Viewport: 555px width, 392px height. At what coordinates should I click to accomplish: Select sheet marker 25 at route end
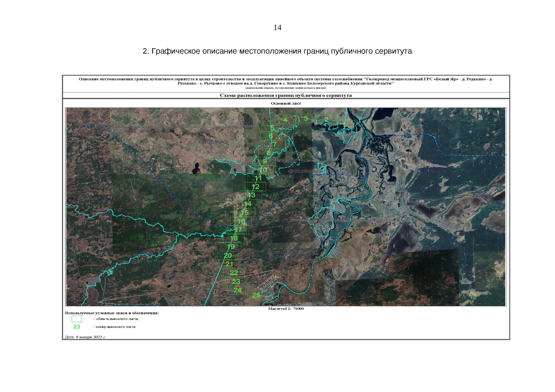tap(256, 295)
